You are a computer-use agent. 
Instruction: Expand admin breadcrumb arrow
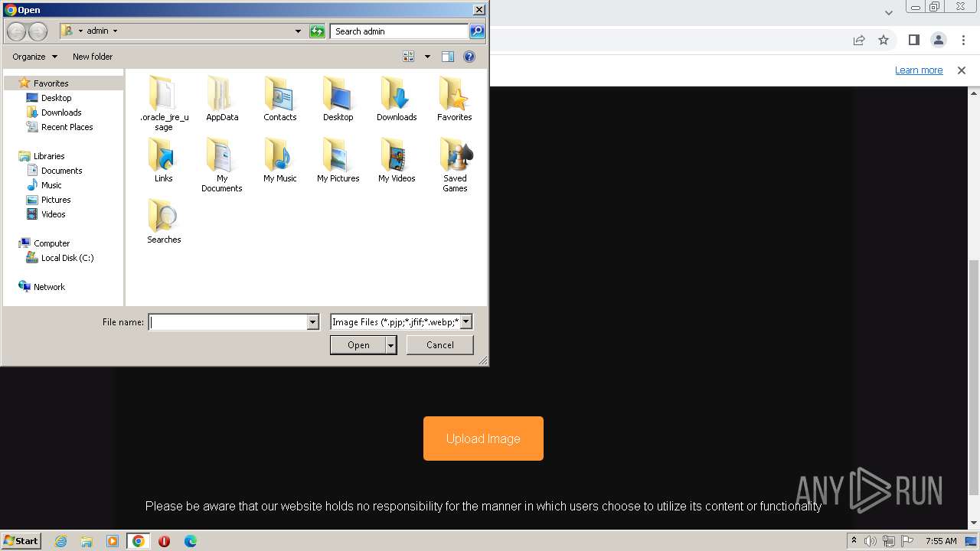click(x=115, y=31)
